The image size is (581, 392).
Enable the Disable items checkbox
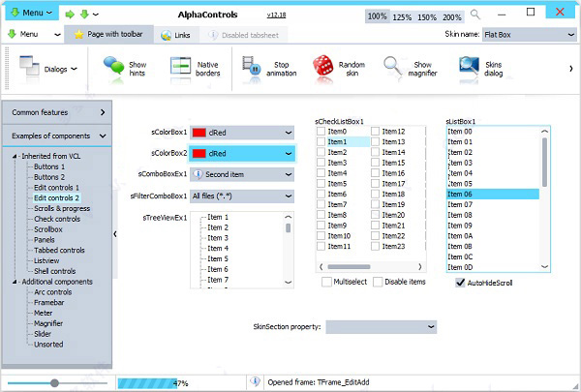click(378, 282)
